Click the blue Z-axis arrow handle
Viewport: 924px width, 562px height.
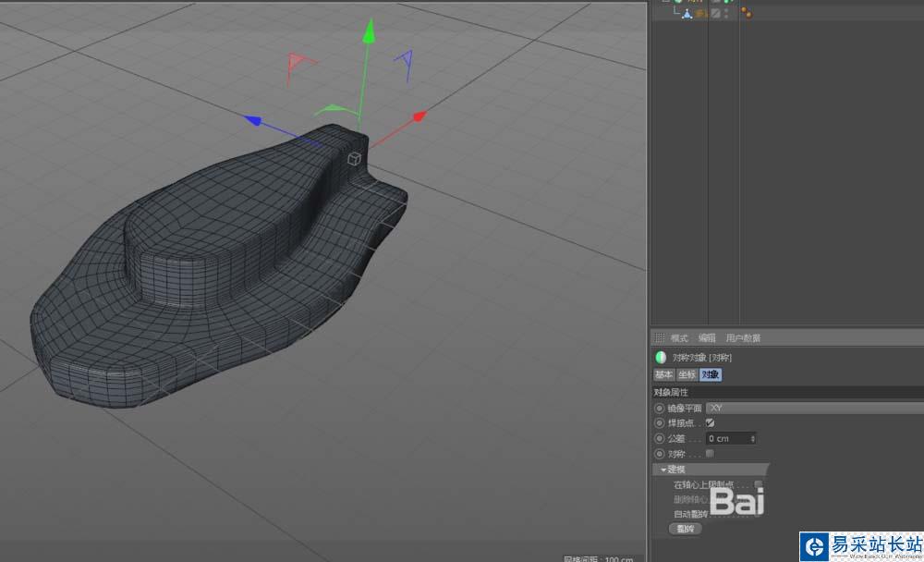point(252,119)
